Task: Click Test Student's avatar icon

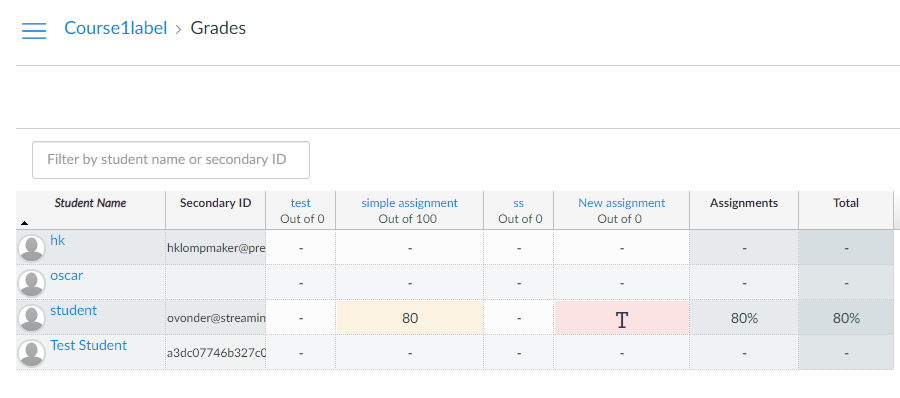Action: coord(32,353)
